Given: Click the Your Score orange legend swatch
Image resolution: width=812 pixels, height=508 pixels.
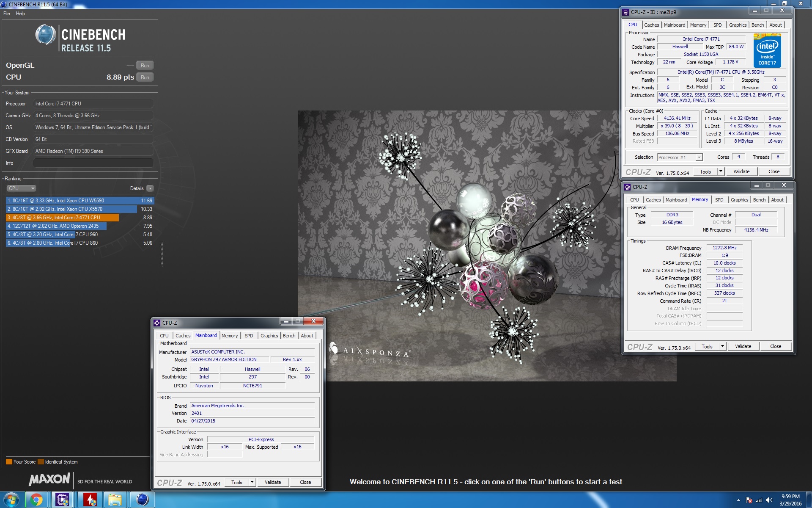Looking at the screenshot, I should click(x=9, y=462).
